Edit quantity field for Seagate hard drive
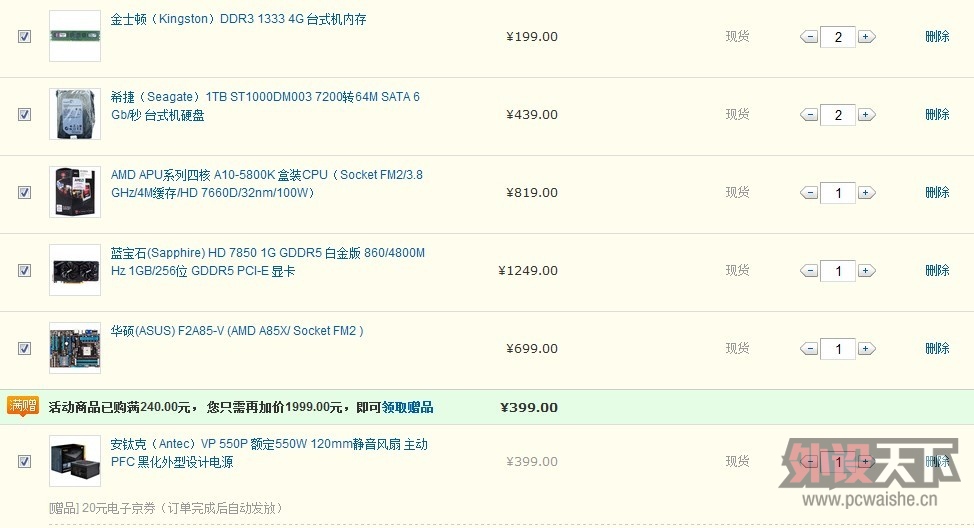 [x=838, y=114]
